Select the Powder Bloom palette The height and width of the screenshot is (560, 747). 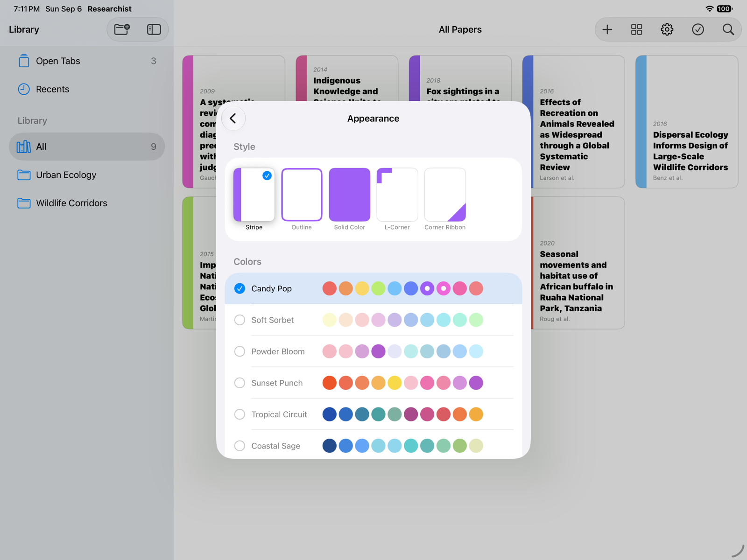(373, 351)
